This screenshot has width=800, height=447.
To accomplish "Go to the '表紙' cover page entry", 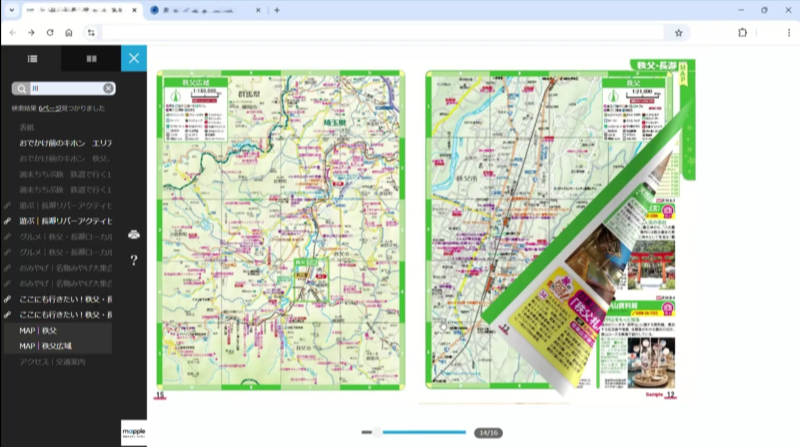I will coord(27,128).
